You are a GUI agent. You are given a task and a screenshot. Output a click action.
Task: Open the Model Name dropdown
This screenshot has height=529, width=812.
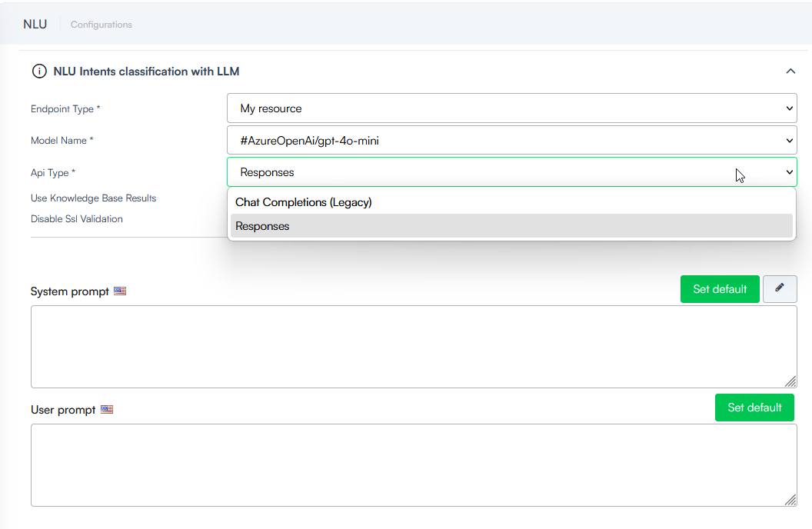point(511,141)
